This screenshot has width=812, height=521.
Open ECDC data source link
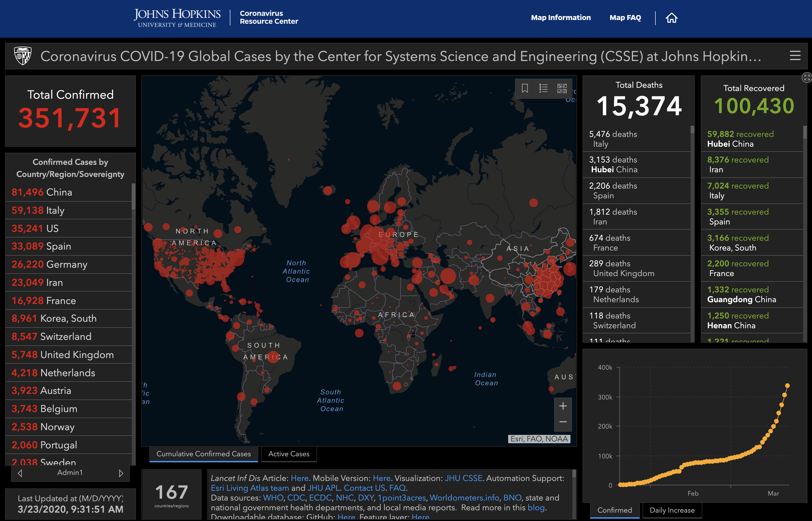(x=320, y=498)
